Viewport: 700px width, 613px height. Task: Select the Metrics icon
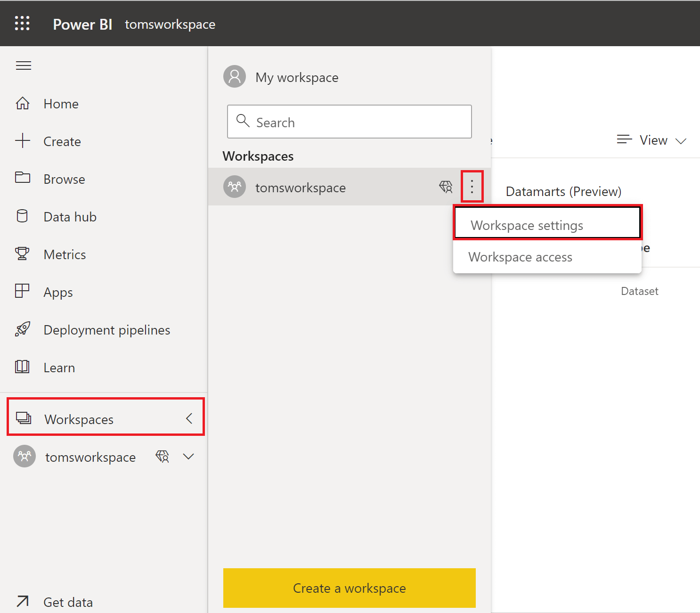tap(22, 254)
